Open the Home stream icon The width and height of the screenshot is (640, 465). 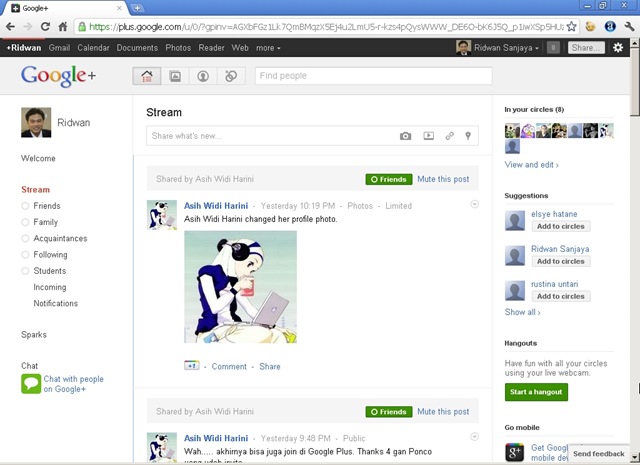[x=147, y=76]
